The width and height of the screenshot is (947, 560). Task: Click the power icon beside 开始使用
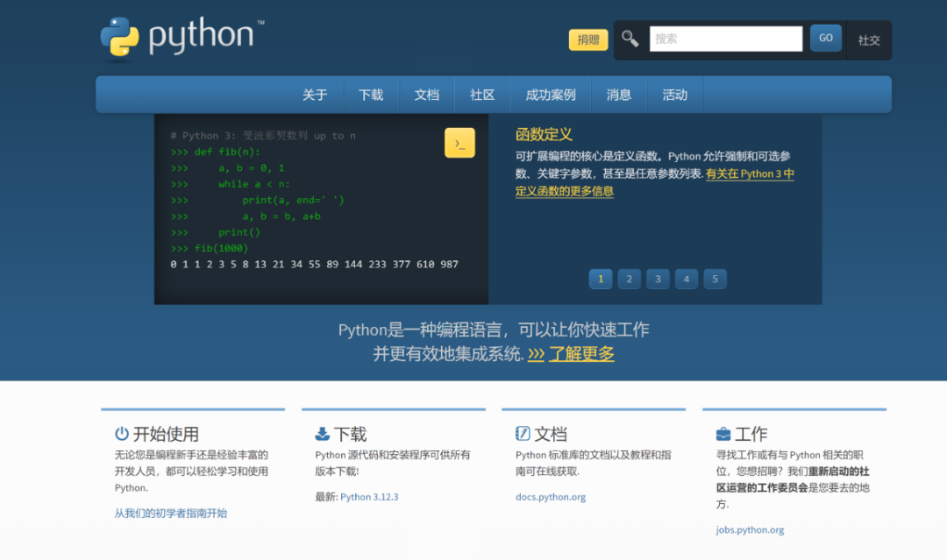click(121, 433)
